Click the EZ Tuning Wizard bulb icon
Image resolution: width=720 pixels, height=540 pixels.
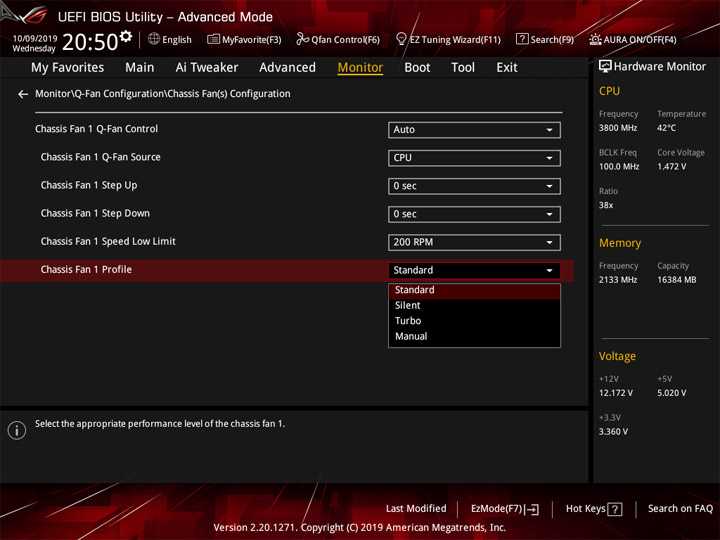click(x=401, y=39)
